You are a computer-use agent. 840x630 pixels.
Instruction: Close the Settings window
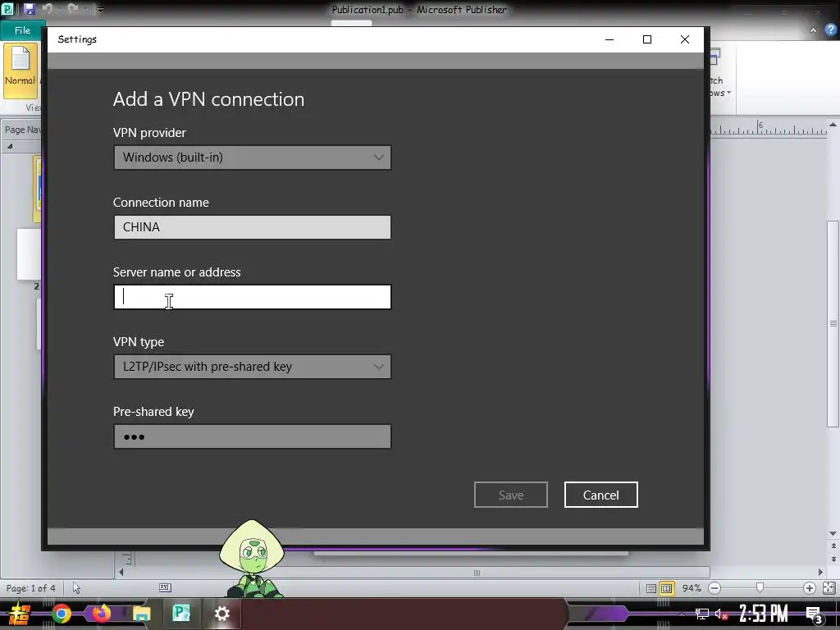coord(685,39)
